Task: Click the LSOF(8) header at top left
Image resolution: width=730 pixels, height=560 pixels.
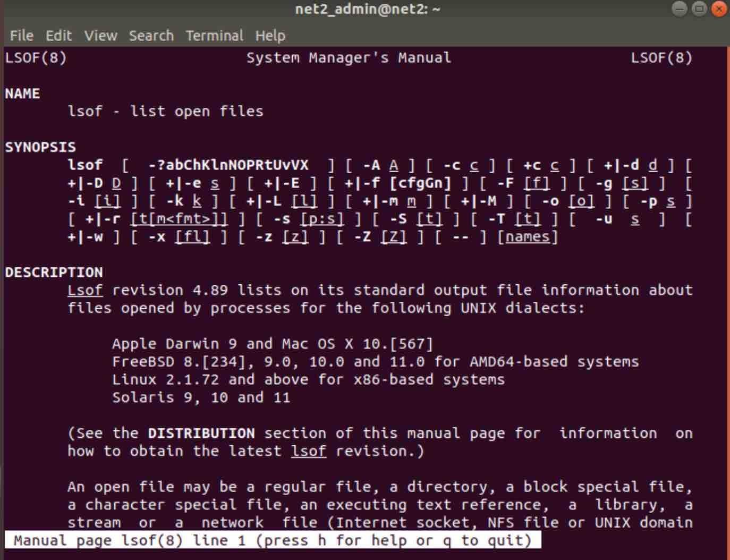Action: tap(36, 58)
